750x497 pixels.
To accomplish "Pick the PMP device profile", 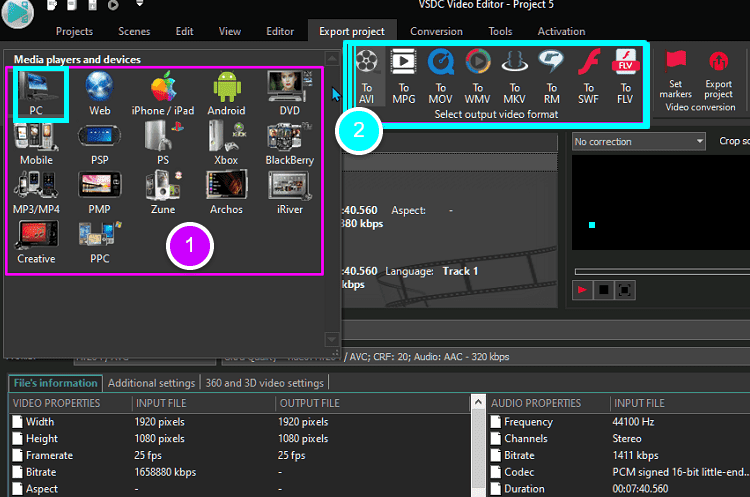I will click(x=99, y=193).
